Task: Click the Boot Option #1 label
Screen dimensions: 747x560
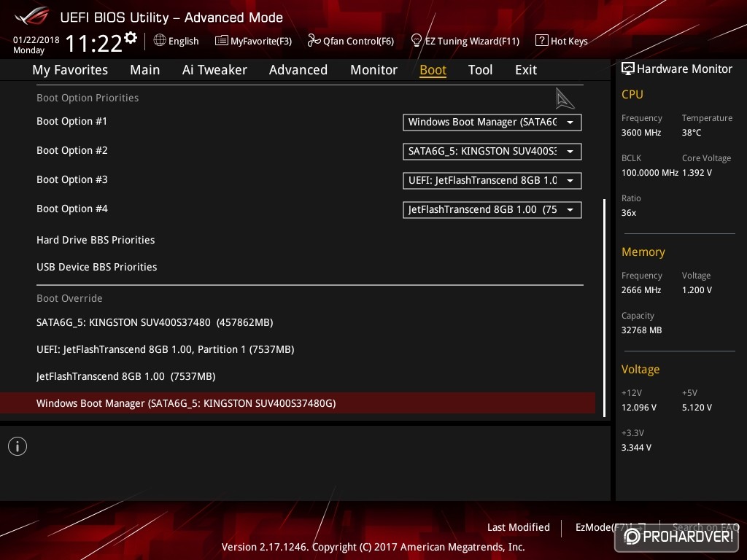Action: click(x=72, y=122)
